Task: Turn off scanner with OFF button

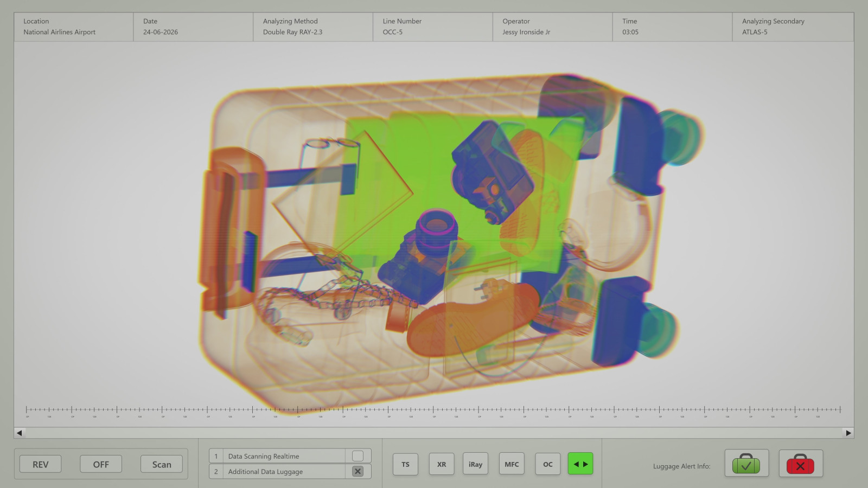Action: 101,464
